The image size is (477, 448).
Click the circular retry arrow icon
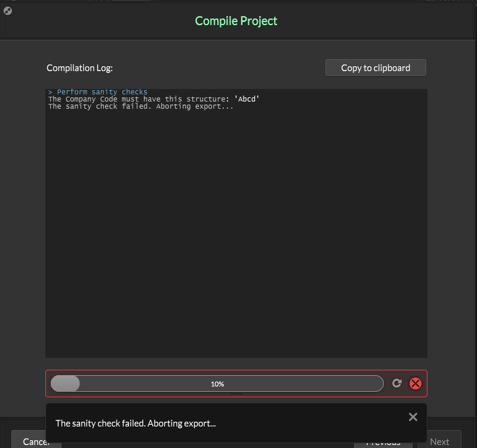(x=396, y=383)
